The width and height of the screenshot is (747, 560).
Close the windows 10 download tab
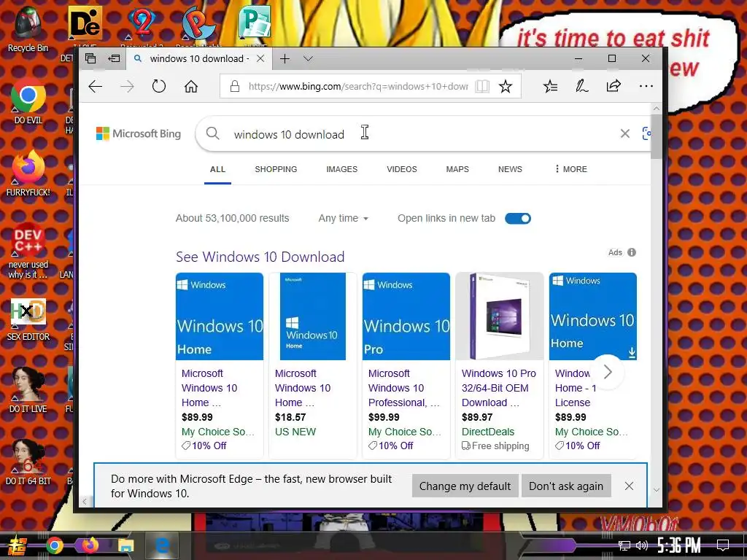point(260,58)
